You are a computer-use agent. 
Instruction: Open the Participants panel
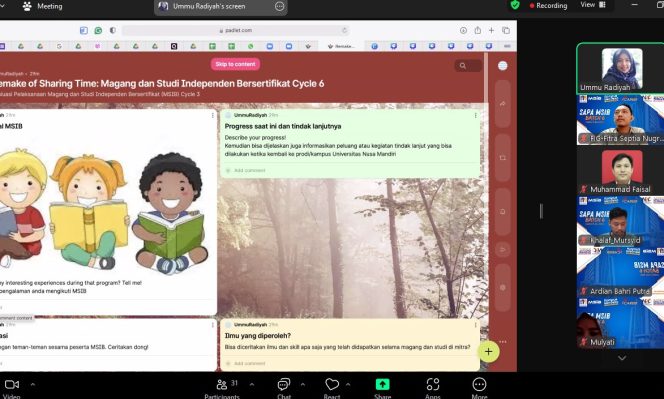click(x=222, y=388)
